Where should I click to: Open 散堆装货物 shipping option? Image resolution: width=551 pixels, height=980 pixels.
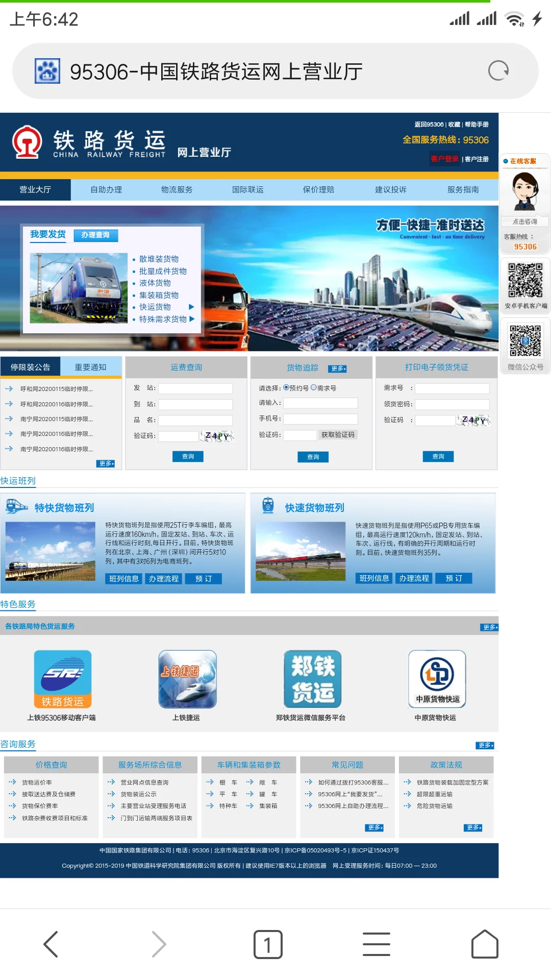[x=159, y=259]
